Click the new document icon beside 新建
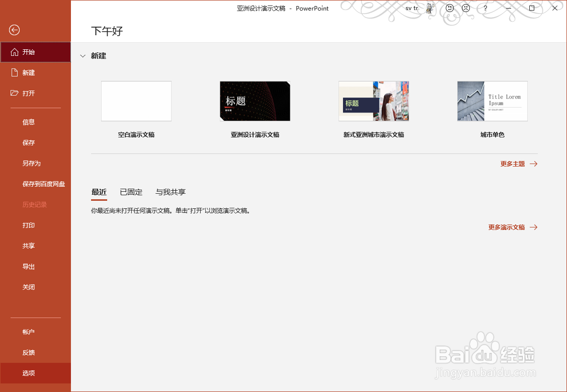This screenshot has width=567, height=392. pos(15,72)
